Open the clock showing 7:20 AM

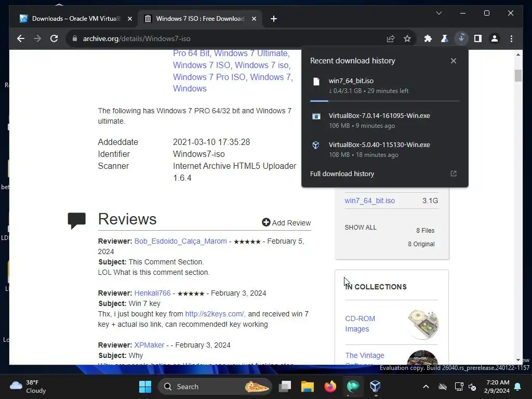click(497, 387)
